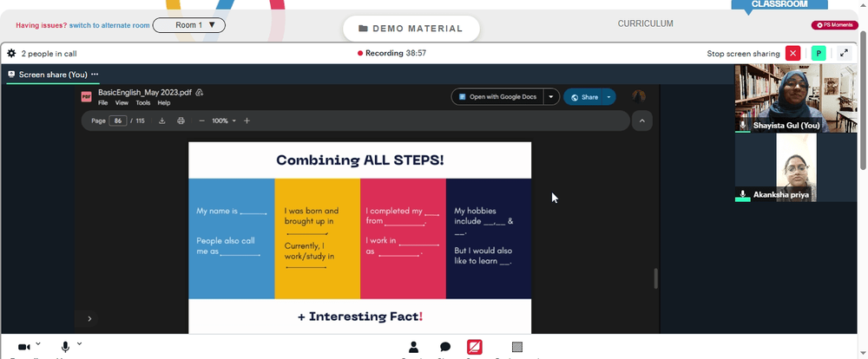Click Recording 38:57 indicator
868x359 pixels.
pos(392,54)
